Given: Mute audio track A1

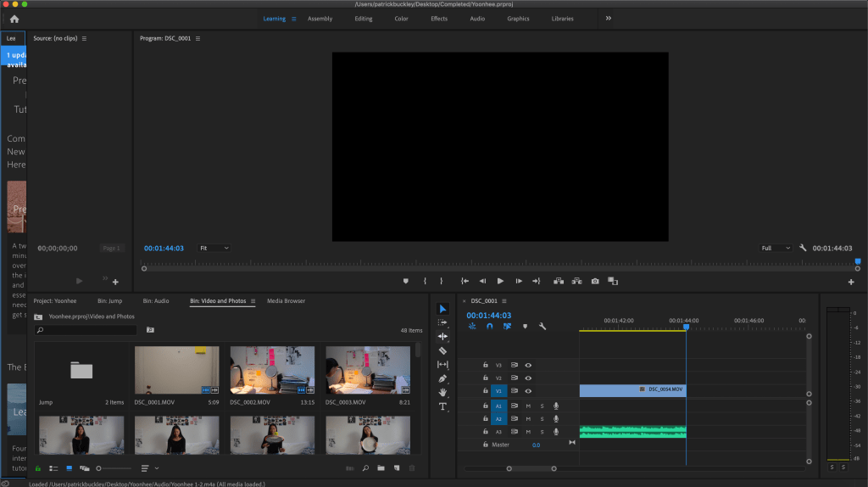Looking at the screenshot, I should tap(528, 406).
